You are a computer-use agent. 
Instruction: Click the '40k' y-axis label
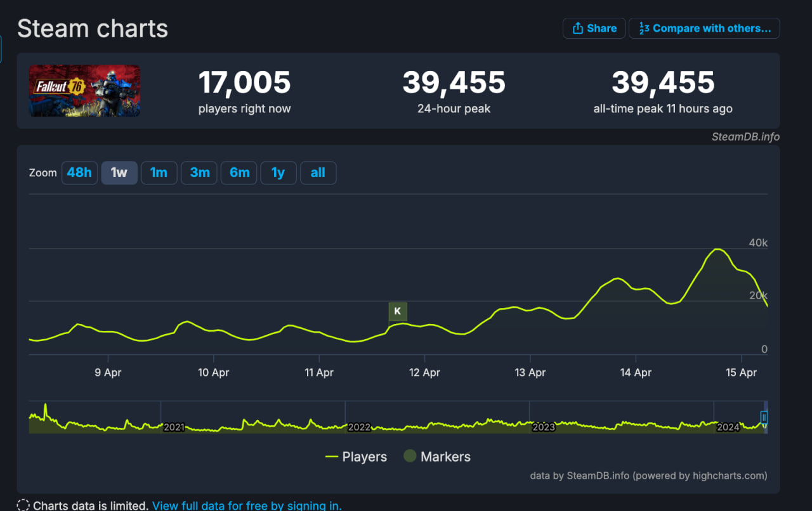pyautogui.click(x=758, y=243)
